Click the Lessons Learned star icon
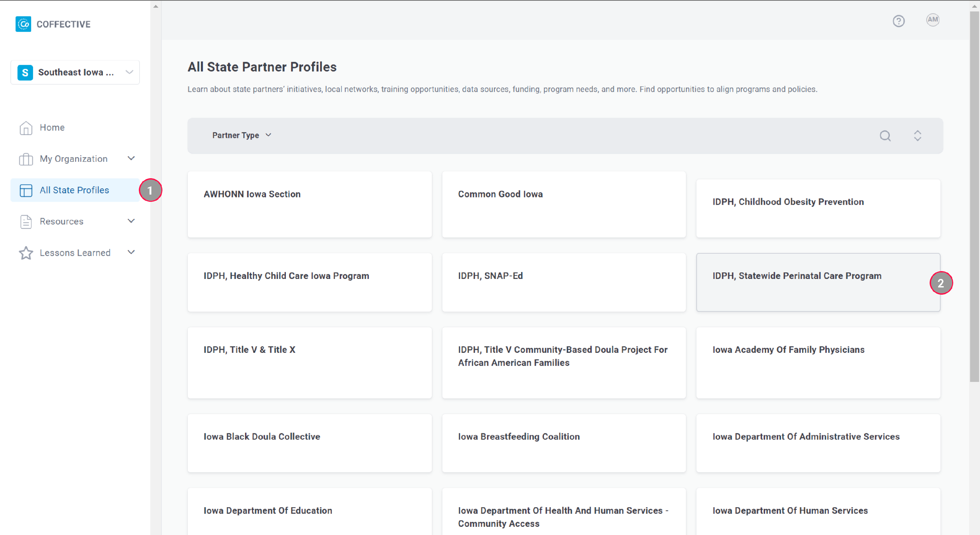Image resolution: width=980 pixels, height=535 pixels. click(25, 253)
